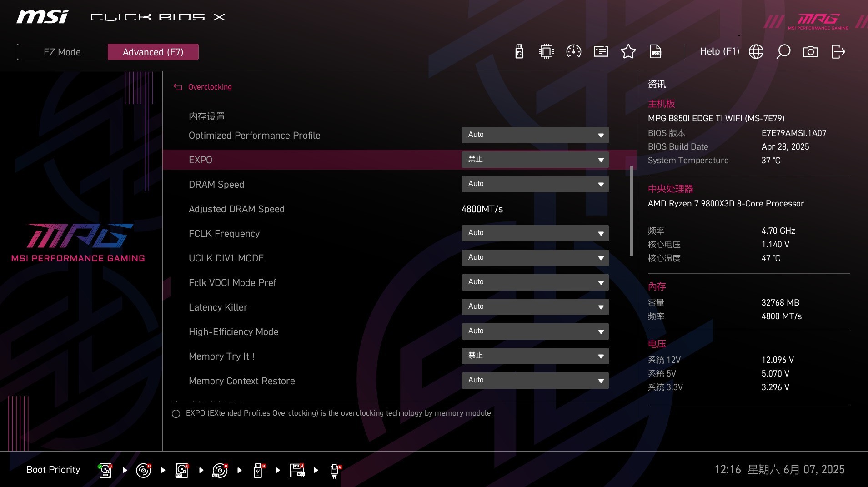
Task: Open the speedometer performance monitor icon
Action: [573, 51]
